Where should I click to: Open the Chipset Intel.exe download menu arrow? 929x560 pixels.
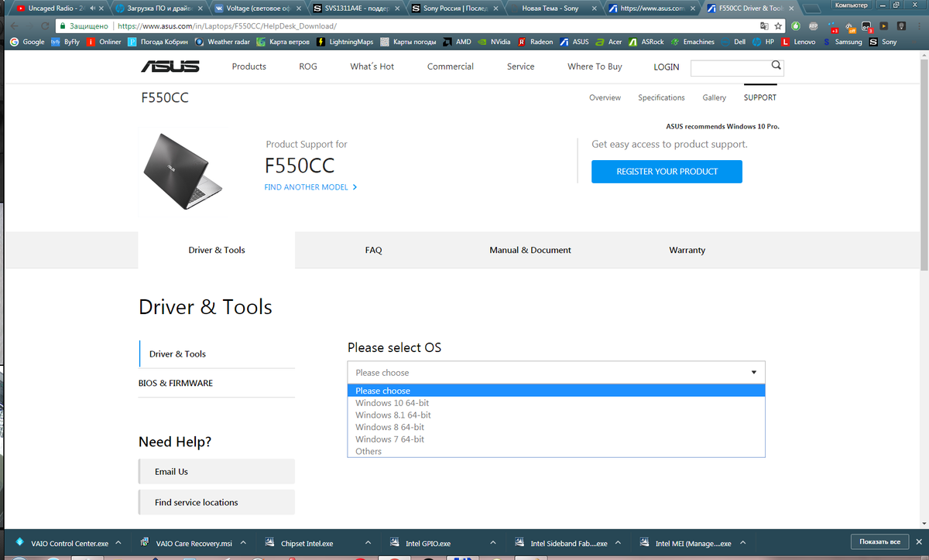[x=368, y=543]
